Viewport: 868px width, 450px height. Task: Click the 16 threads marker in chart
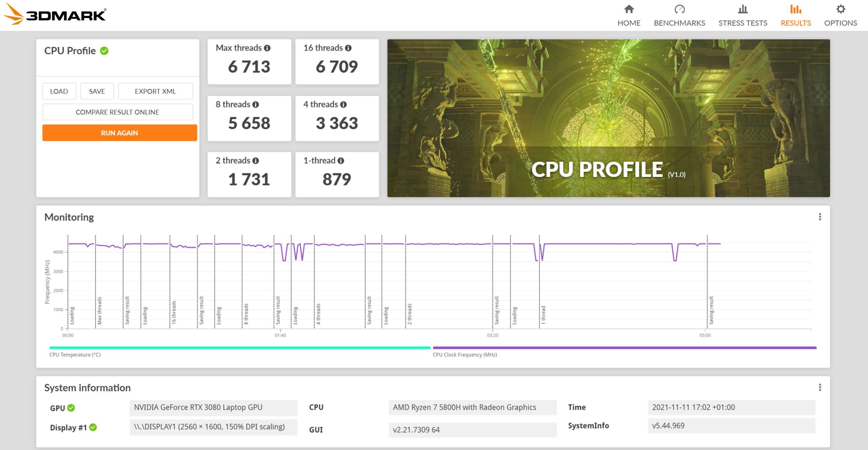174,312
